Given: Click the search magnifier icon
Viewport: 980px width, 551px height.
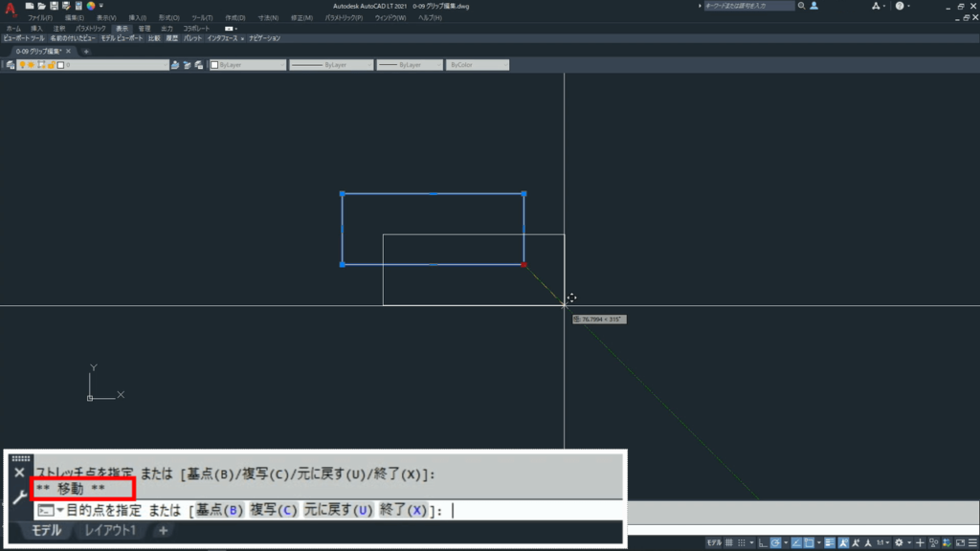Looking at the screenshot, I should pos(801,6).
